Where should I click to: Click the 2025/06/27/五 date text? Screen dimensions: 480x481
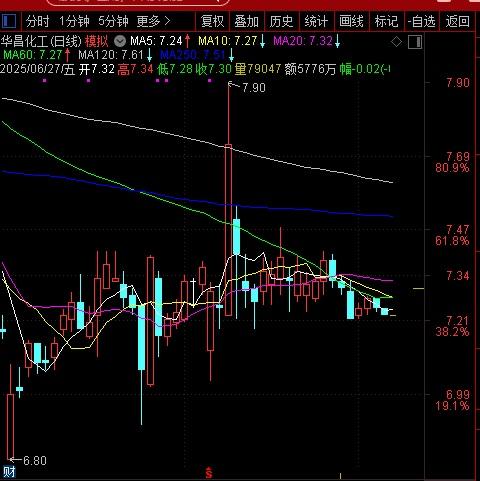tap(38, 69)
